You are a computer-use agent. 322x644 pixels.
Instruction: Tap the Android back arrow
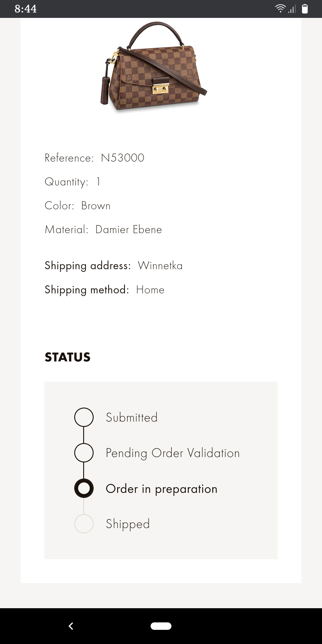pos(71,626)
